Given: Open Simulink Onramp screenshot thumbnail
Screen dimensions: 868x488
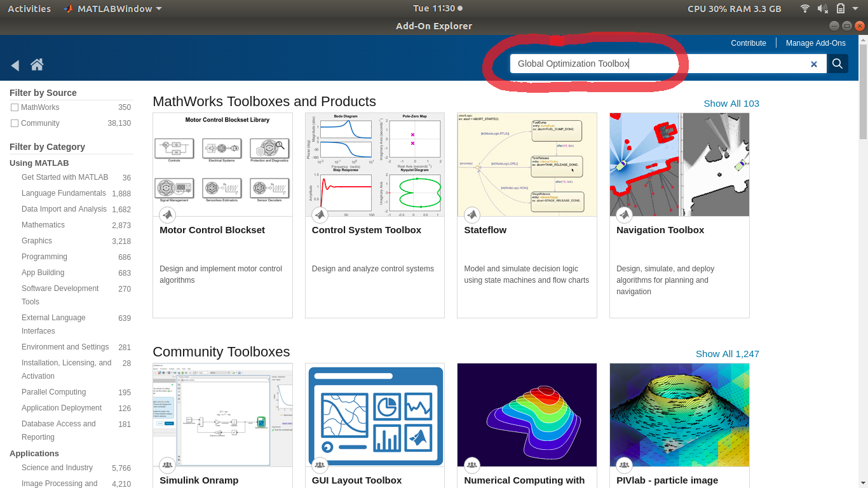Looking at the screenshot, I should (222, 415).
